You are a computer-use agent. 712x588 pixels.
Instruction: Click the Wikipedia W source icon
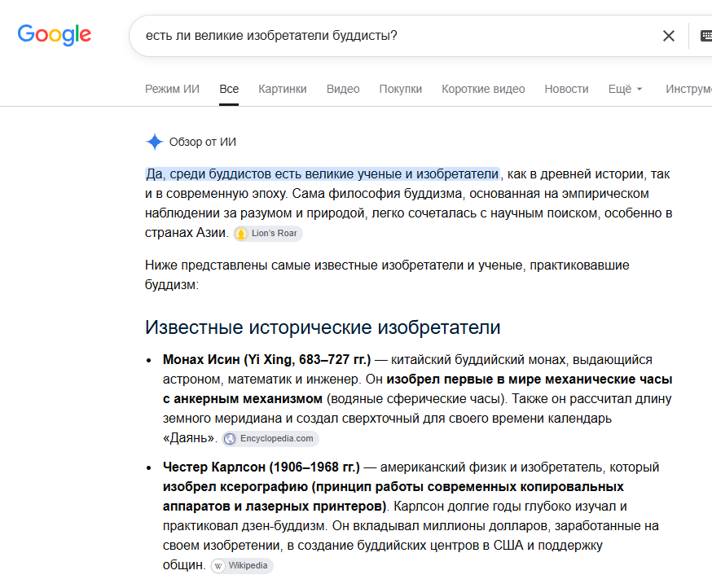pos(218,566)
